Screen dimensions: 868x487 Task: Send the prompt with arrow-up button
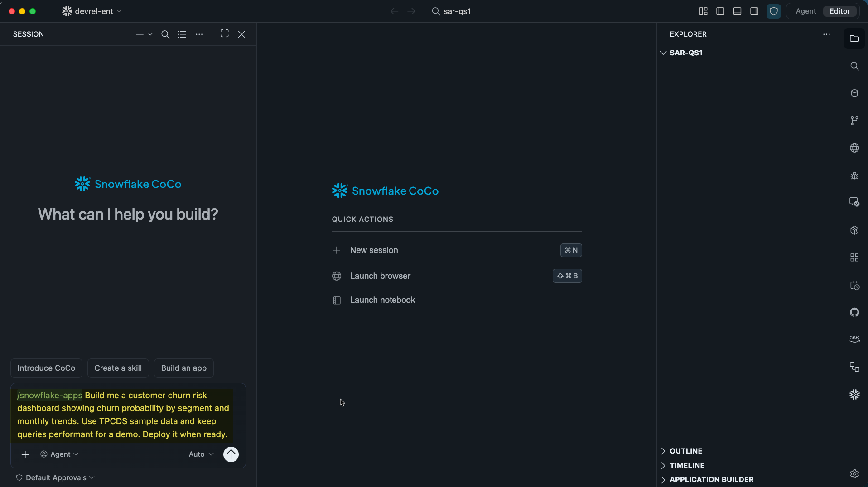[x=231, y=454]
